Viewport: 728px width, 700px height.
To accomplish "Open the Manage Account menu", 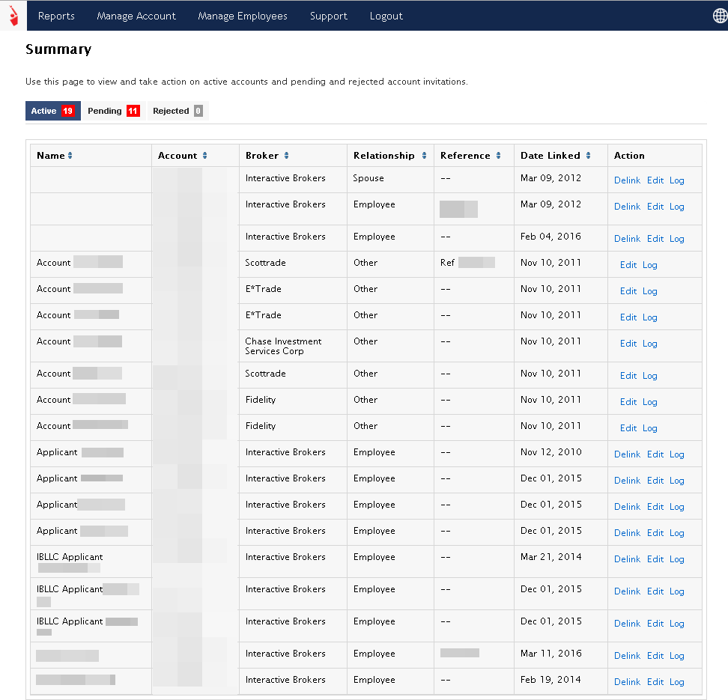I will point(136,16).
